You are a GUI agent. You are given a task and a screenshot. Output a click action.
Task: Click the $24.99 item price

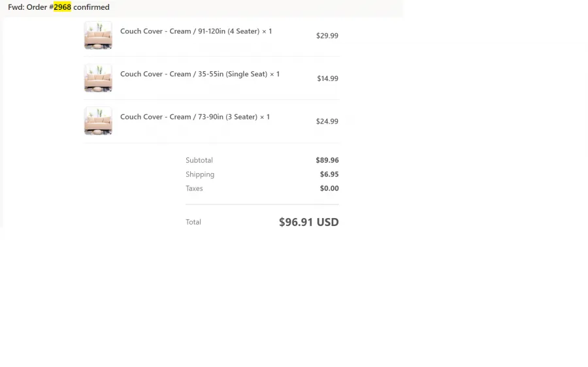[x=327, y=121]
